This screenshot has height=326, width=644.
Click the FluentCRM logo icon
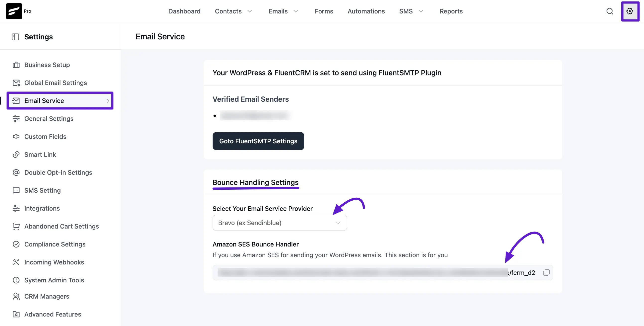pos(14,11)
